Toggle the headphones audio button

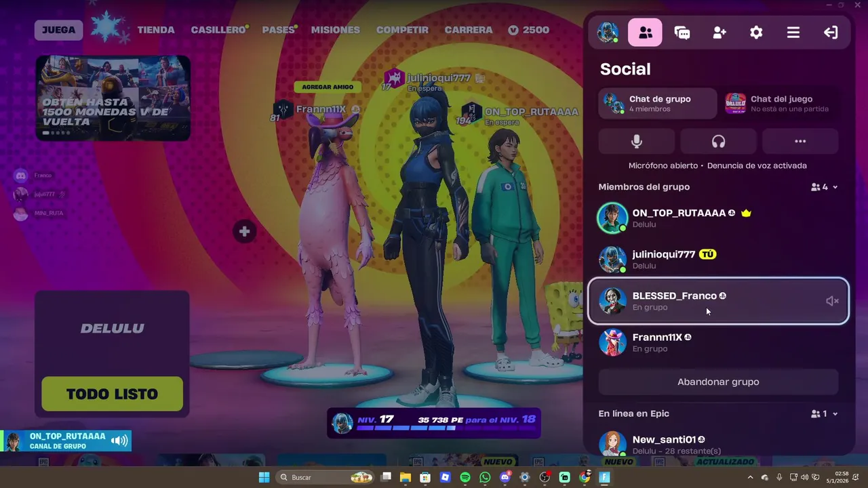point(718,142)
